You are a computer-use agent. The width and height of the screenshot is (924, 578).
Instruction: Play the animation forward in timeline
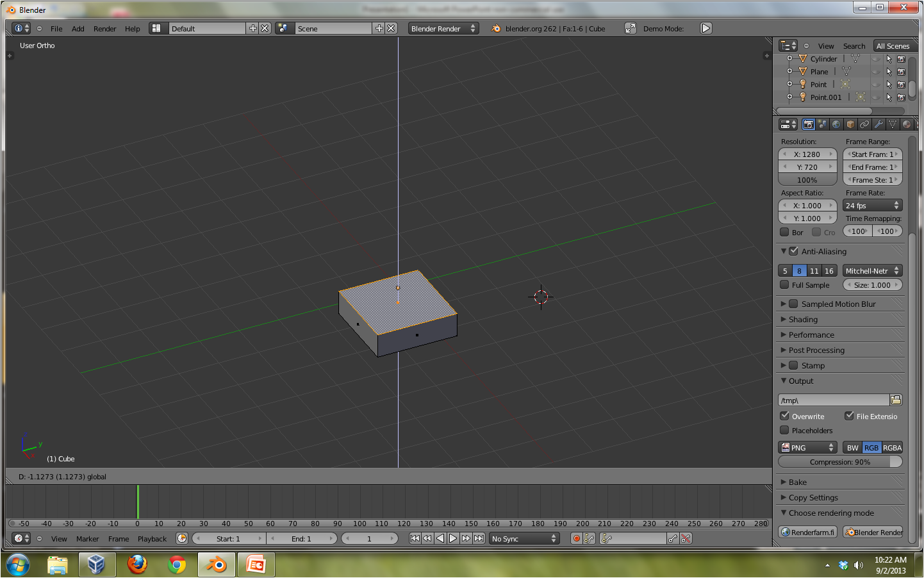[453, 538]
